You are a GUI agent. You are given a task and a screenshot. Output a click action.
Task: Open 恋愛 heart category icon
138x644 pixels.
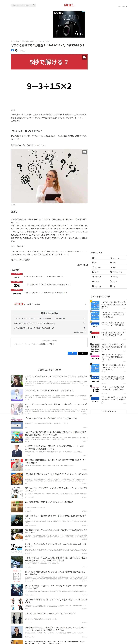111,263
